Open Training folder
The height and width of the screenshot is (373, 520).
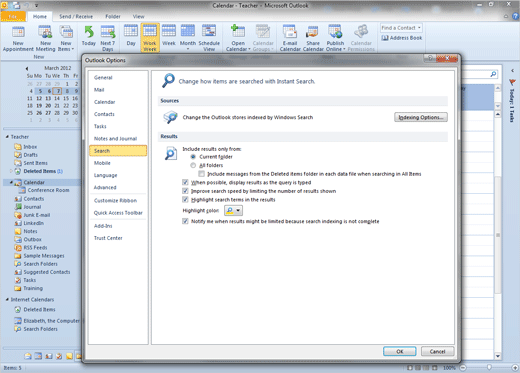pos(33,288)
